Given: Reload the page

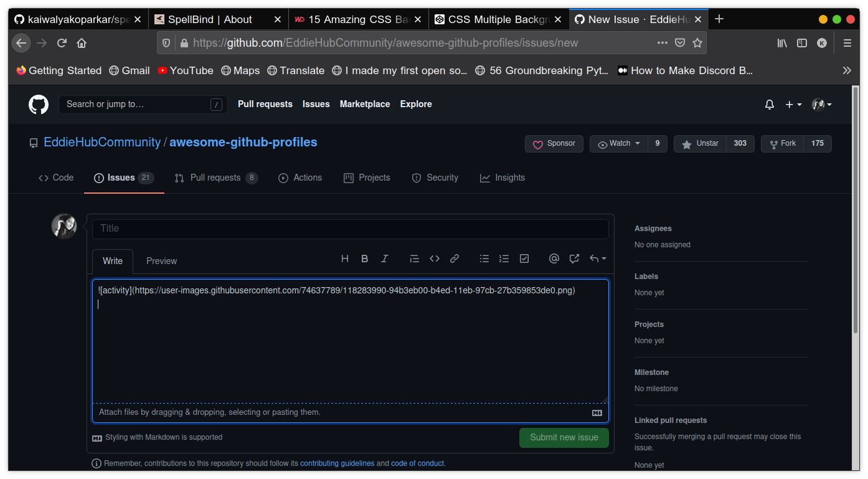Looking at the screenshot, I should tap(62, 43).
